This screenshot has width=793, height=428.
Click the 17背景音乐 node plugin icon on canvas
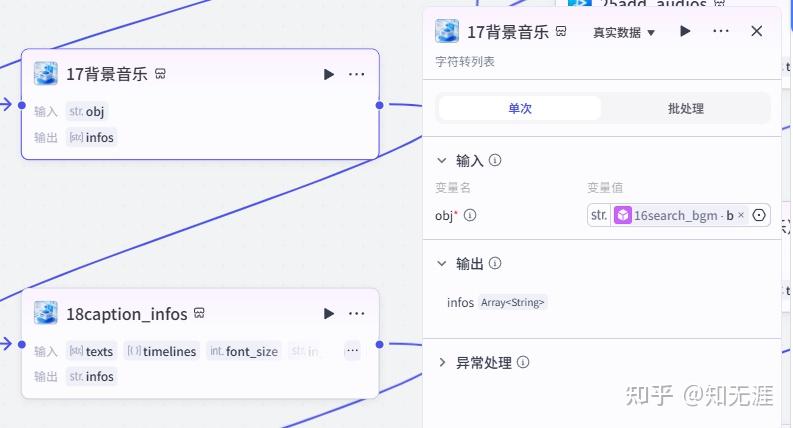(x=46, y=74)
